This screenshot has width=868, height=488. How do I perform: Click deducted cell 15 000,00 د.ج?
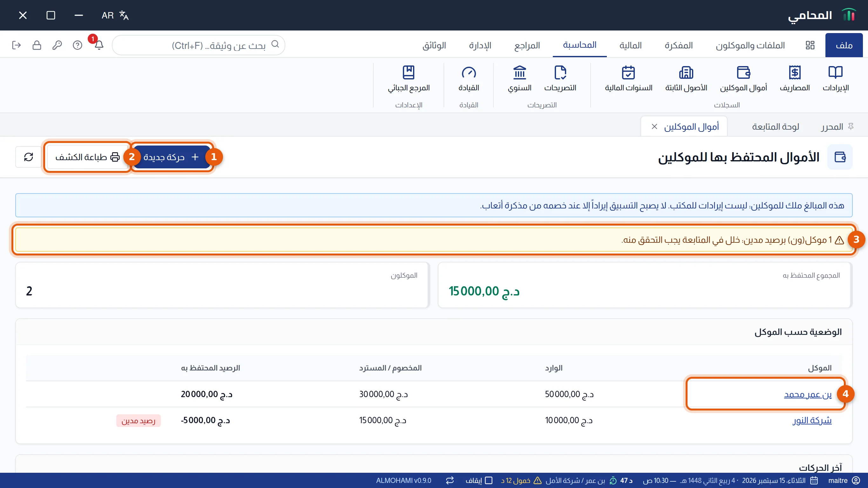tap(383, 420)
